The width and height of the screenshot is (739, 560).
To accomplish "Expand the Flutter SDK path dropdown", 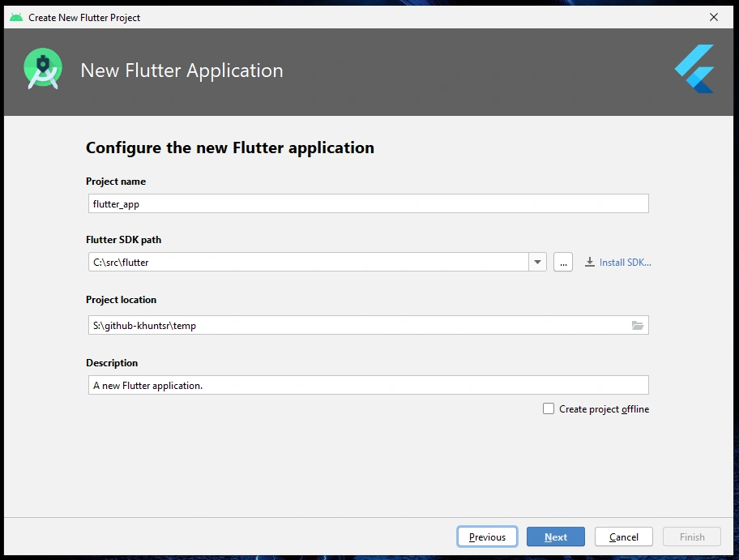I will tap(537, 262).
